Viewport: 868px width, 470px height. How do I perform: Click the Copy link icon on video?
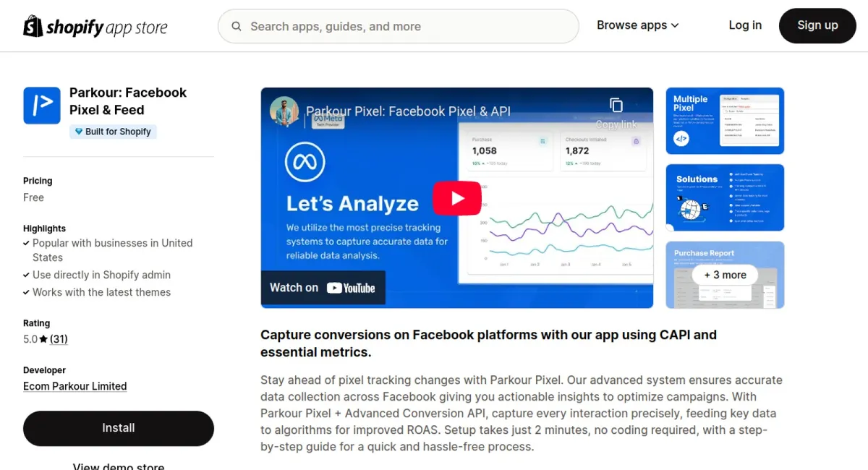point(616,106)
